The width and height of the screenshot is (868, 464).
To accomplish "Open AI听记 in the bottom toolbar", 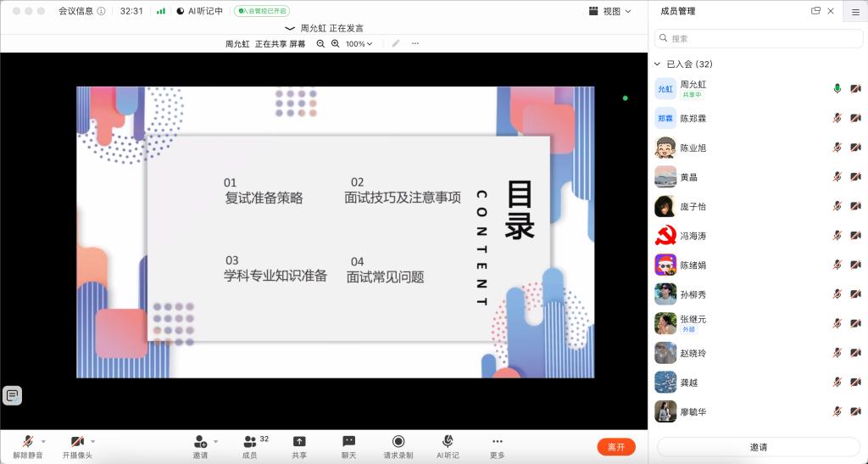I will tap(448, 441).
